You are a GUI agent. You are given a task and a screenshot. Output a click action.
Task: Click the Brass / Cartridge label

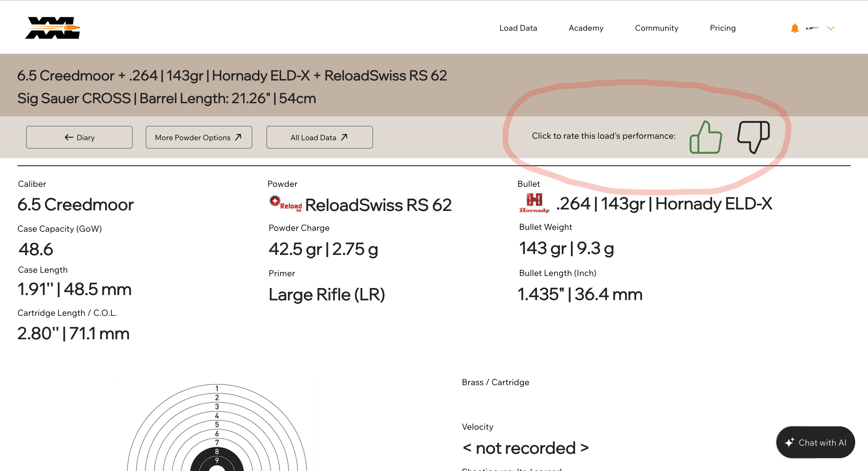click(495, 382)
